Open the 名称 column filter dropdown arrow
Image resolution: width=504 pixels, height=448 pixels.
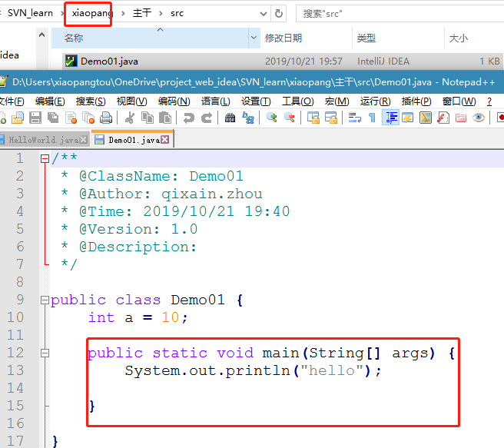[254, 38]
